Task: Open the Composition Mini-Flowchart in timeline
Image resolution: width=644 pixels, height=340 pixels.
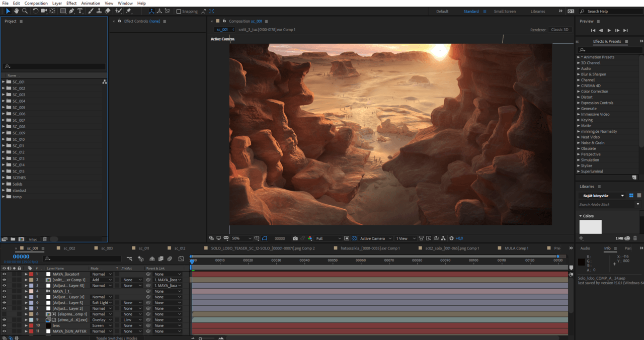Action: coord(130,259)
